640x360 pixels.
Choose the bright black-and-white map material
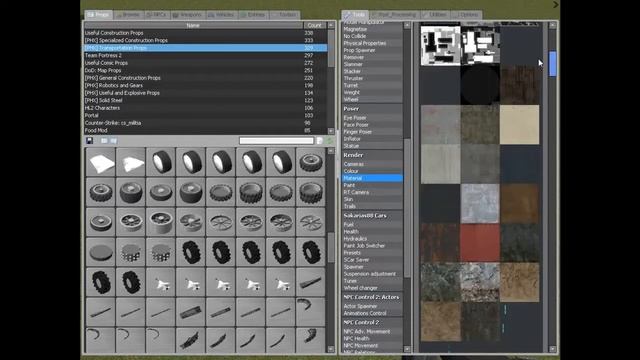tap(440, 45)
